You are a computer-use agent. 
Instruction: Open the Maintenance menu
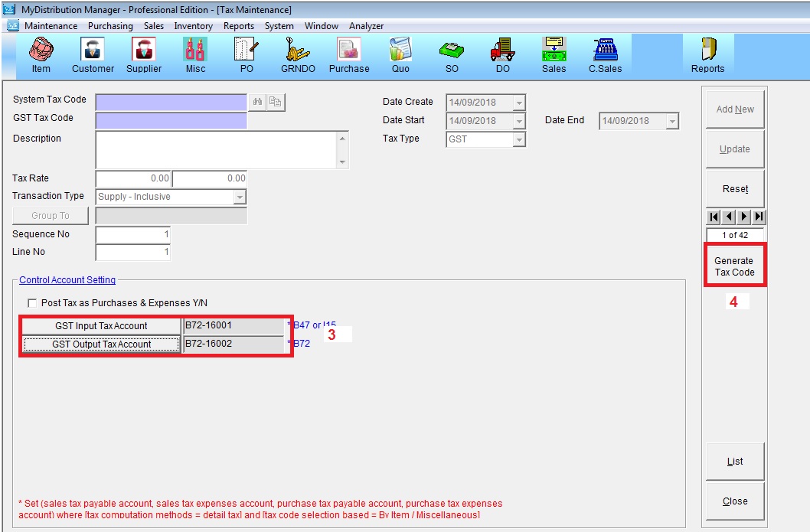[x=51, y=26]
